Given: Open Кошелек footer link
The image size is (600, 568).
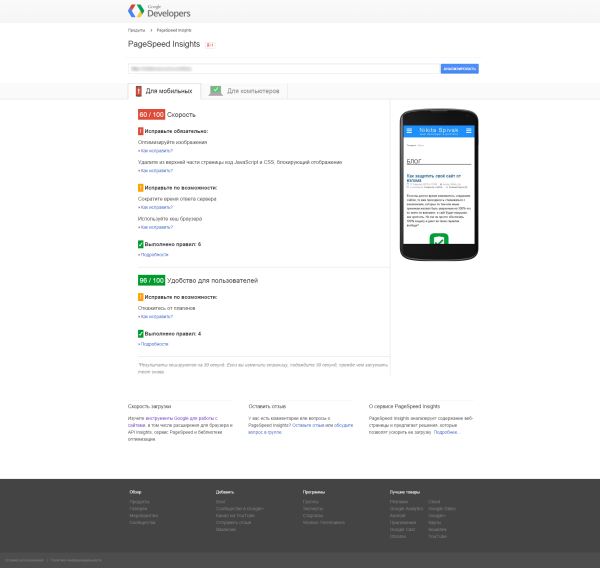Looking at the screenshot, I should 437,530.
